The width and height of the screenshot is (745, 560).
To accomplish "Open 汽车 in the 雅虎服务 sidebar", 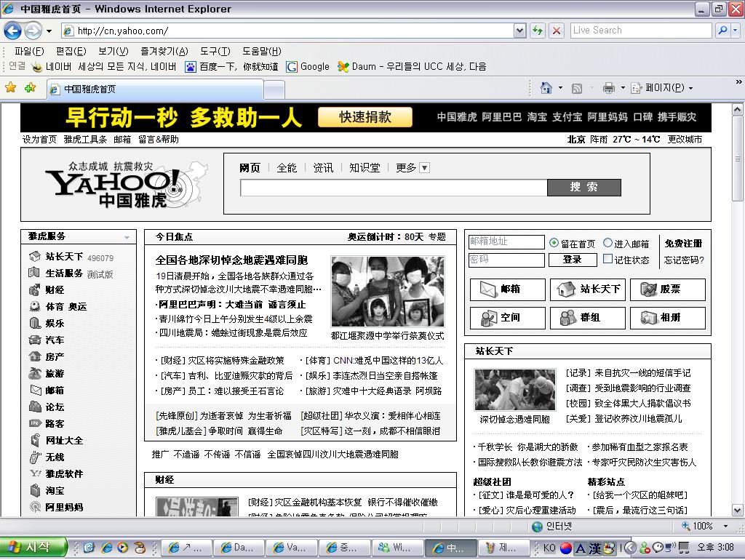I will 55,340.
